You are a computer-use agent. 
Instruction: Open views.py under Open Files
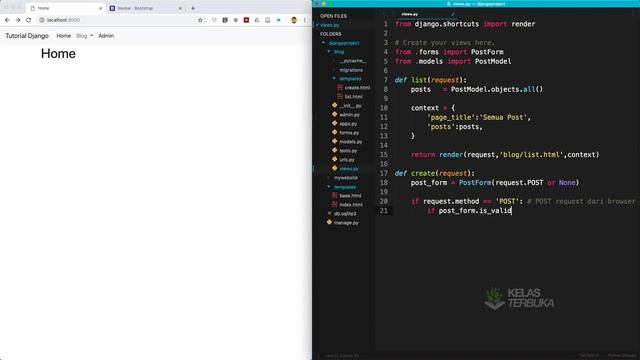(x=330, y=25)
